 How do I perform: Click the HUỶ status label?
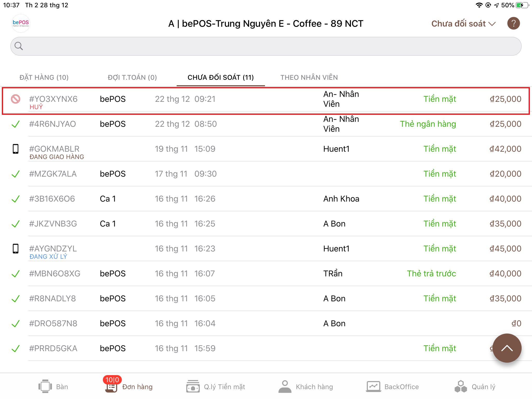(36, 107)
